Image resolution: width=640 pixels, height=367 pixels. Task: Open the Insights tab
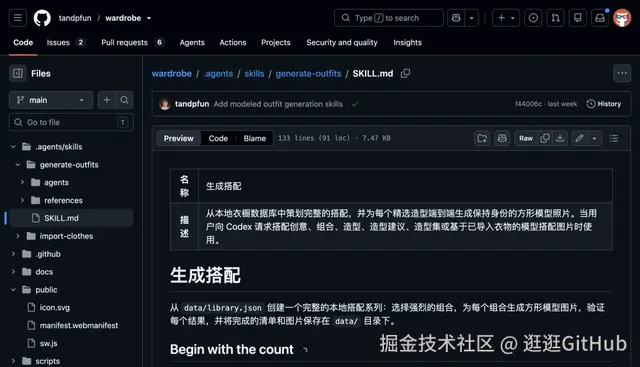click(x=407, y=42)
